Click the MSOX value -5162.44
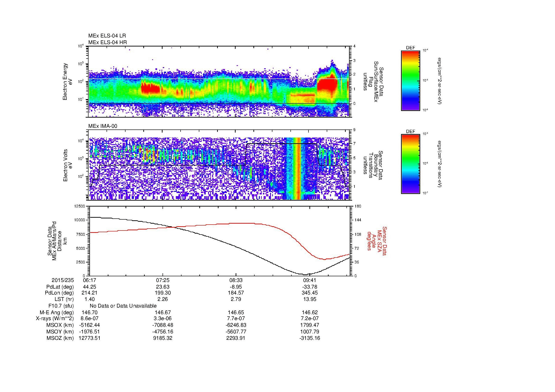This screenshot has width=555, height=392. point(89,325)
